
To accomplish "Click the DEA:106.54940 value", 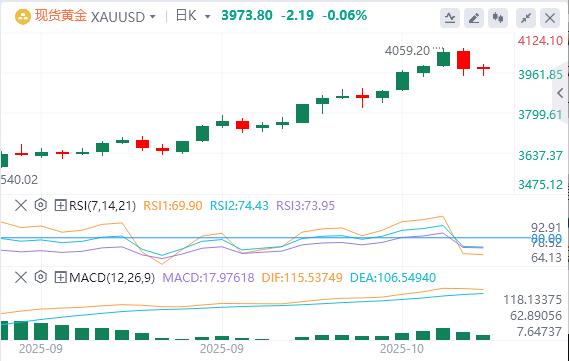I will 393,278.
